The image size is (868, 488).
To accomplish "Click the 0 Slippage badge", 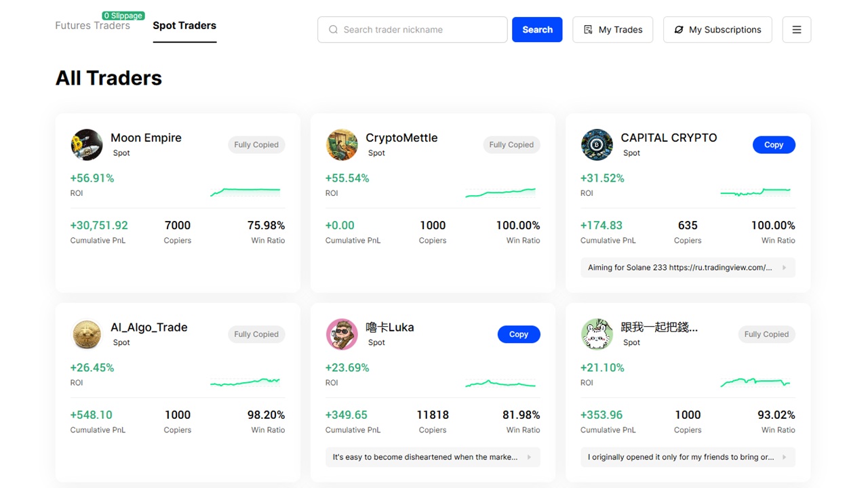I will pyautogui.click(x=123, y=16).
